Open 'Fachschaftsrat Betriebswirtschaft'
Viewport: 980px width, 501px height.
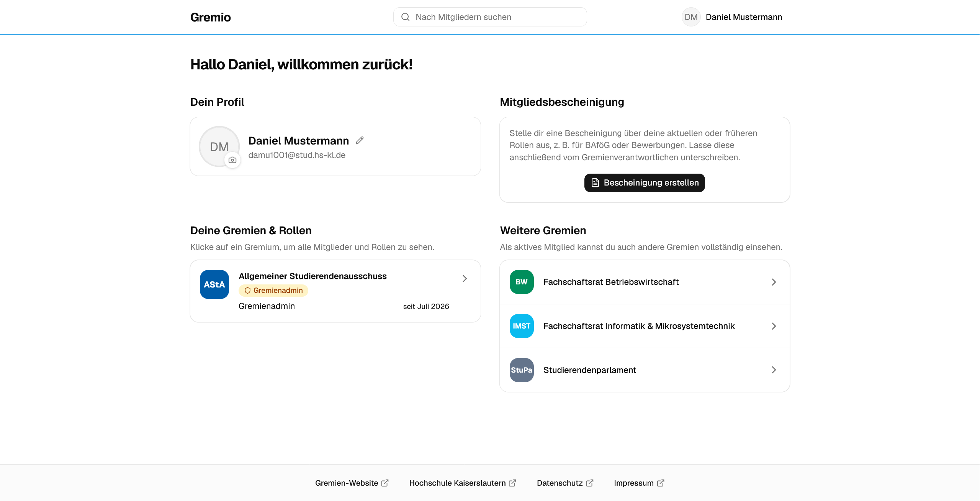[x=645, y=282]
